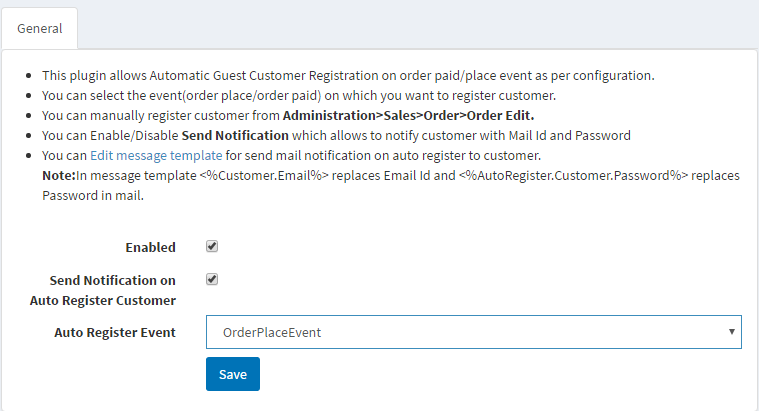Click the "Enabled" field label
The height and width of the screenshot is (411, 759).
tap(150, 247)
